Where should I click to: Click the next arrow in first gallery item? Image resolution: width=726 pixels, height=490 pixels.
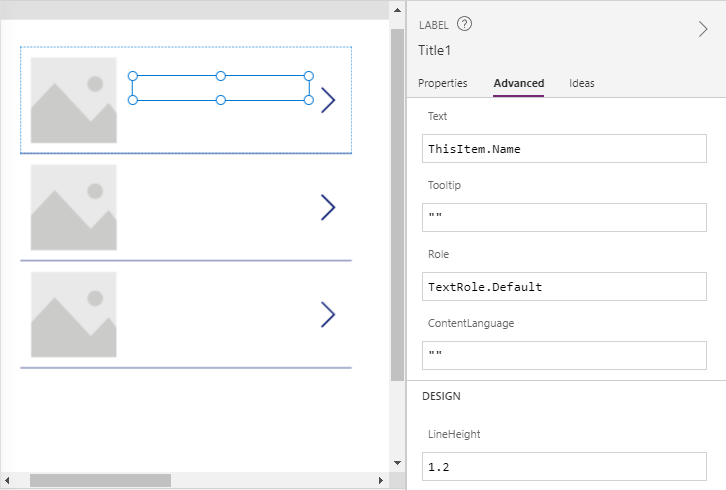click(x=328, y=100)
